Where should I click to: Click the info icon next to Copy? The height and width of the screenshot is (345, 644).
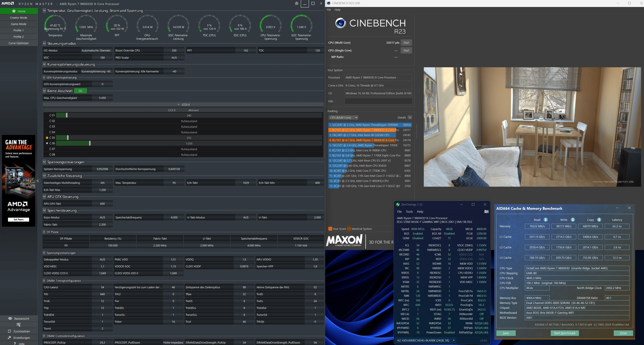(599, 220)
